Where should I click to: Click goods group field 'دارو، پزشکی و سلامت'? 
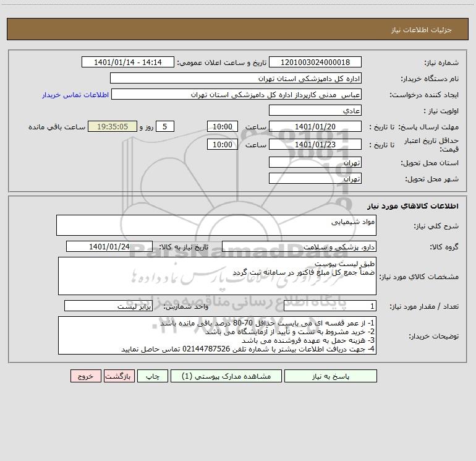299,246
